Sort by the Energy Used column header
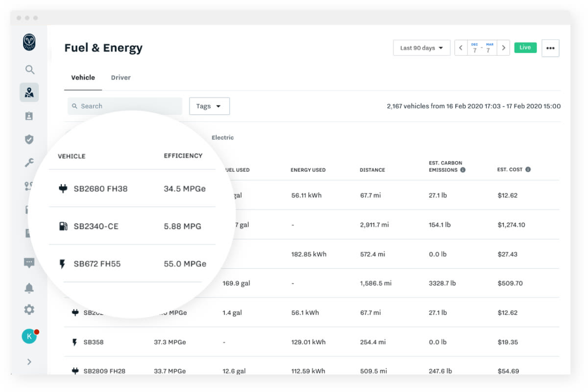 click(308, 170)
